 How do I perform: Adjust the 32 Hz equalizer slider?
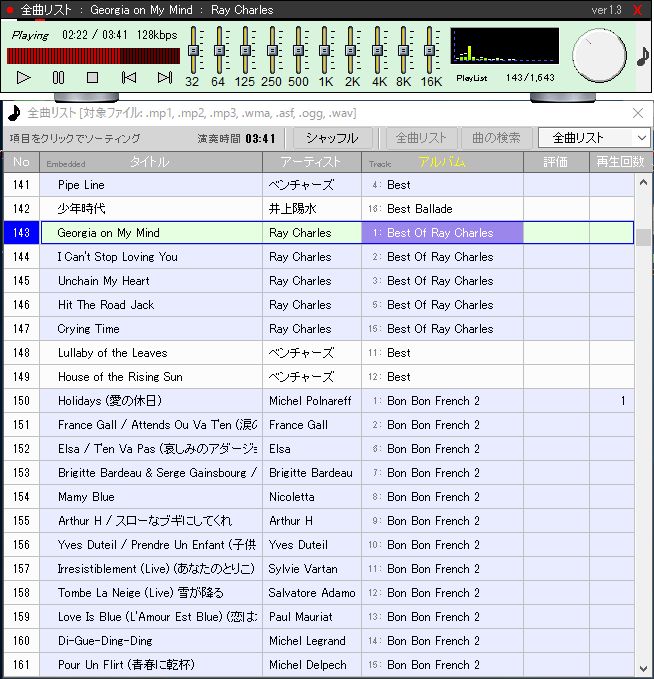pos(193,50)
